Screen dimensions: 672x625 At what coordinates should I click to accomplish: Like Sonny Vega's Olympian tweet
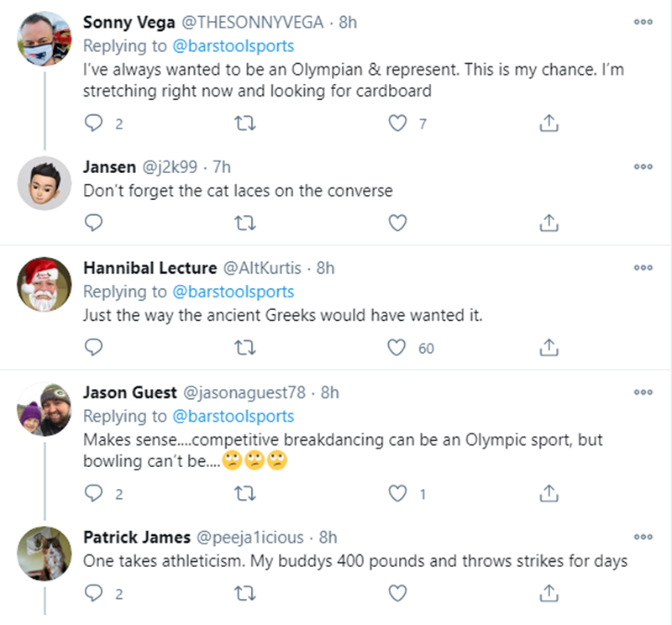click(399, 124)
